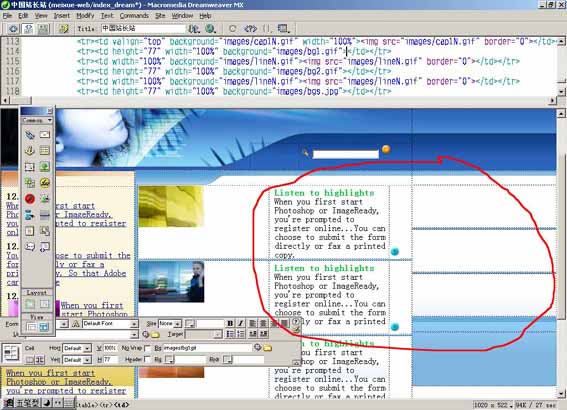This screenshot has height=410, width=567.
Task: Collapse the Property inspector expander arrow
Action: [296, 362]
